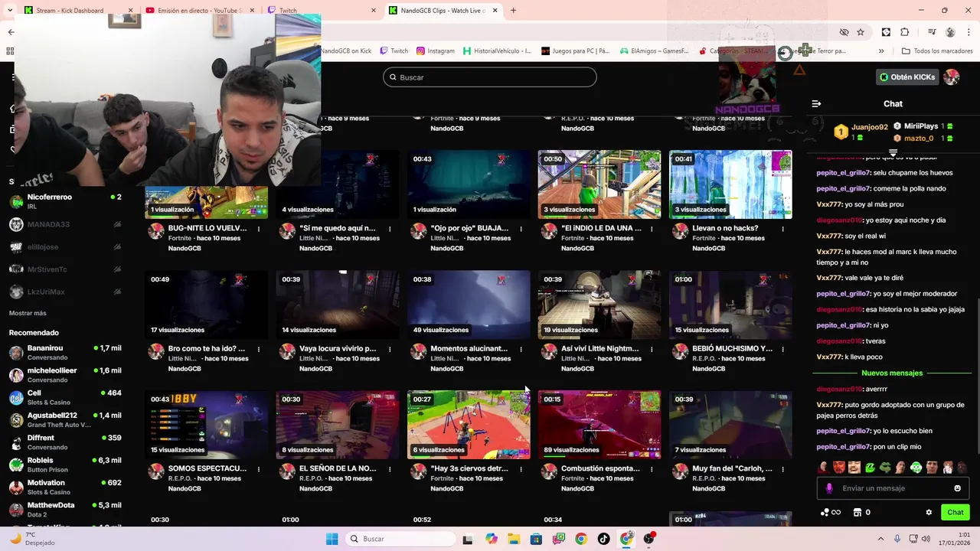Open MatthewDota recommended channel
This screenshot has width=980, height=551.
pyautogui.click(x=65, y=510)
